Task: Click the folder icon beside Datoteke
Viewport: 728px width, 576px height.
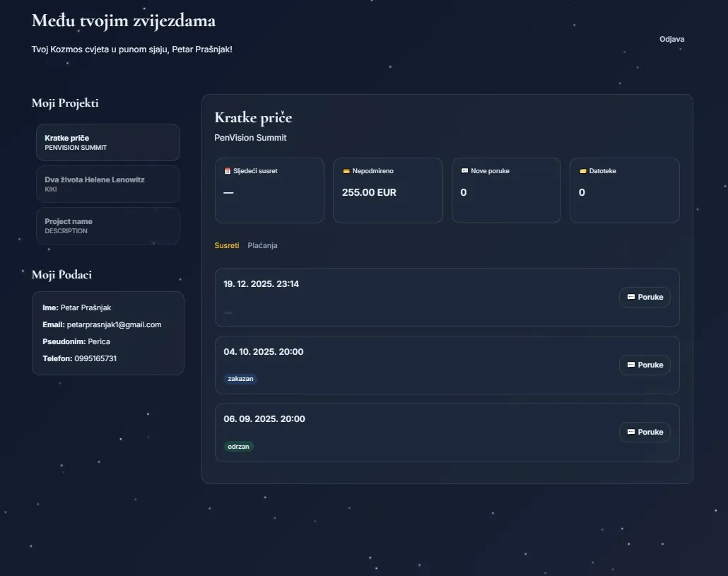Action: pyautogui.click(x=583, y=171)
